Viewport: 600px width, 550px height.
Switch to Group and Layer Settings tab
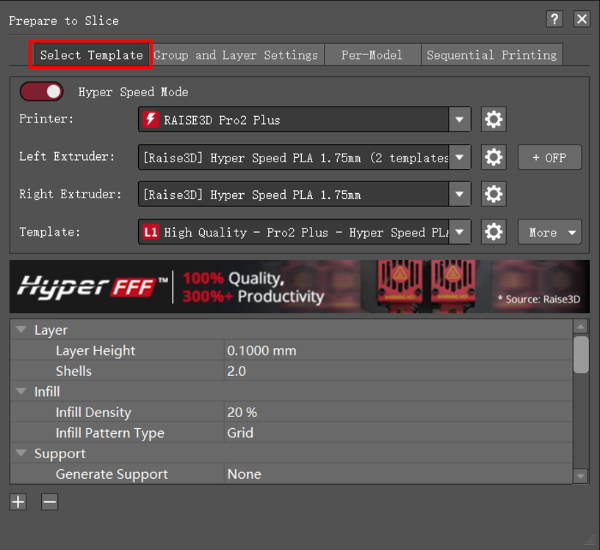[x=236, y=55]
